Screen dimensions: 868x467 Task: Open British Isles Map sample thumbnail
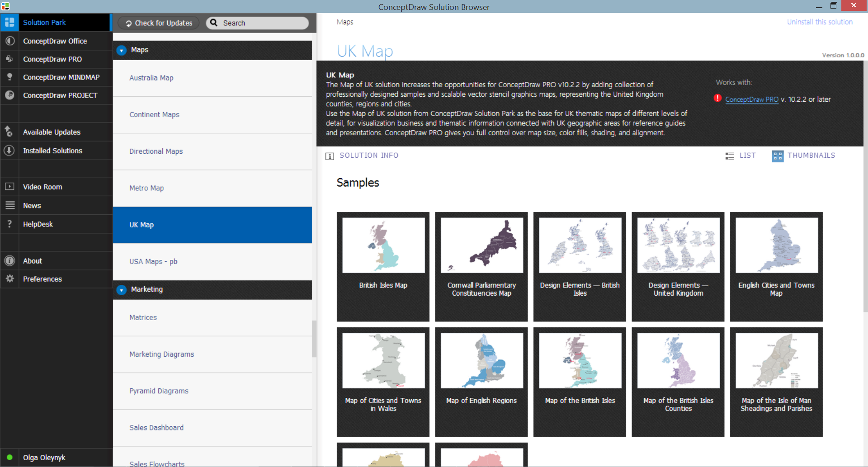click(383, 267)
